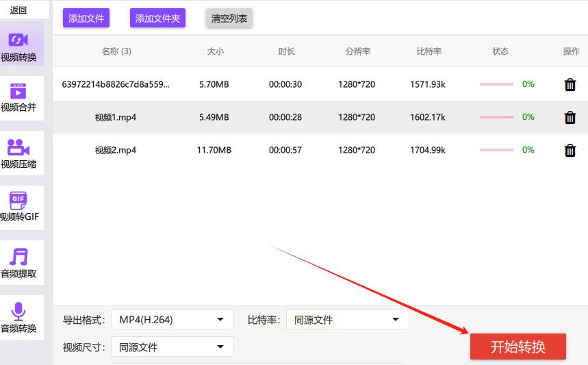Viewport: 588px width, 365px height.
Task: Click the 5.49MB size cell
Action: coord(214,117)
